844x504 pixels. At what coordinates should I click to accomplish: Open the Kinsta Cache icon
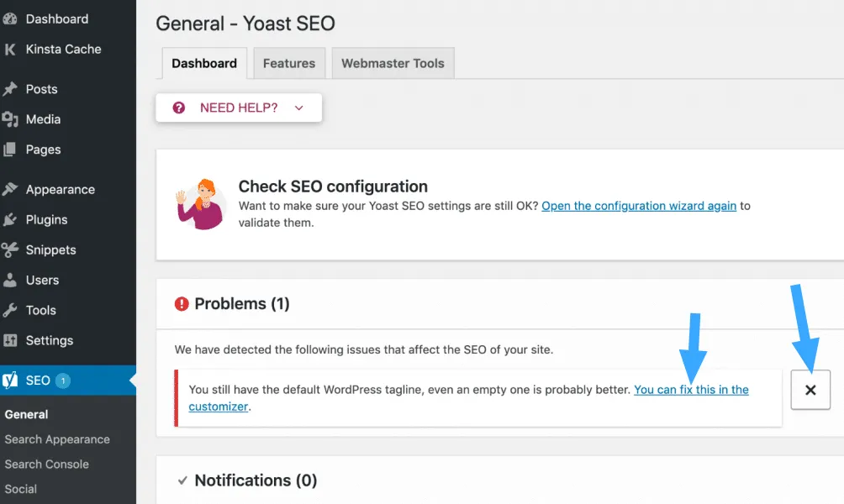[x=13, y=49]
